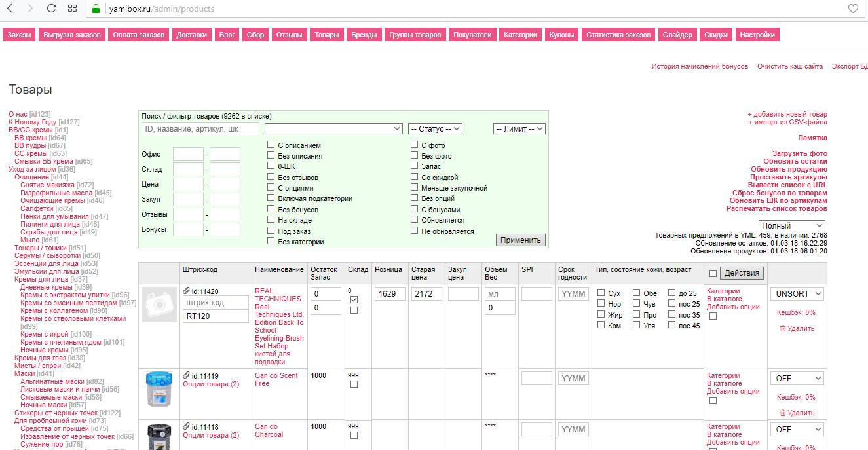Focus the 'ID, название, артикул, шк' search field
The height and width of the screenshot is (450, 868).
pyautogui.click(x=200, y=130)
